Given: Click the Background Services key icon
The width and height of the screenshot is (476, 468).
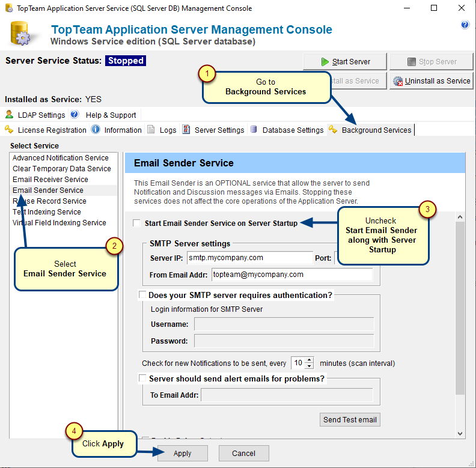Looking at the screenshot, I should tap(333, 130).
